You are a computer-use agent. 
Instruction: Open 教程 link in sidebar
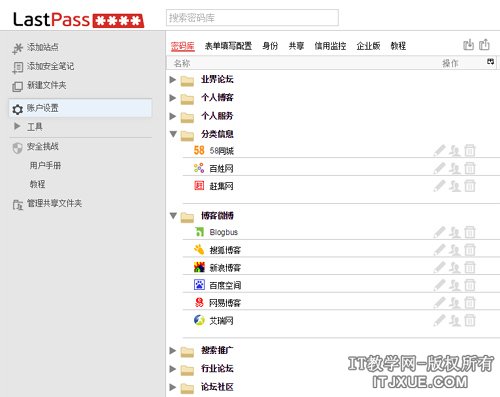coord(37,184)
